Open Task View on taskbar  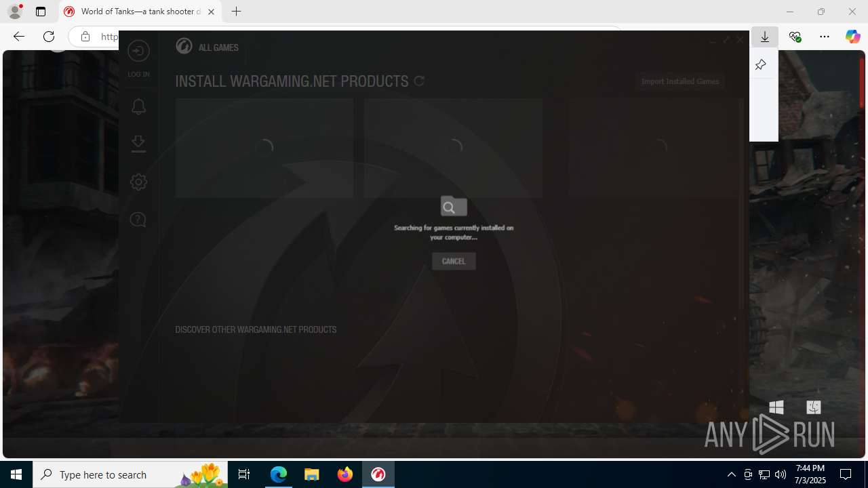(244, 474)
